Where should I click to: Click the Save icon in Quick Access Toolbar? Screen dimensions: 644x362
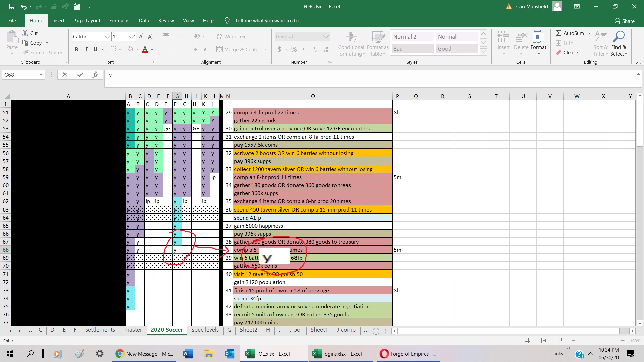click(x=12, y=6)
